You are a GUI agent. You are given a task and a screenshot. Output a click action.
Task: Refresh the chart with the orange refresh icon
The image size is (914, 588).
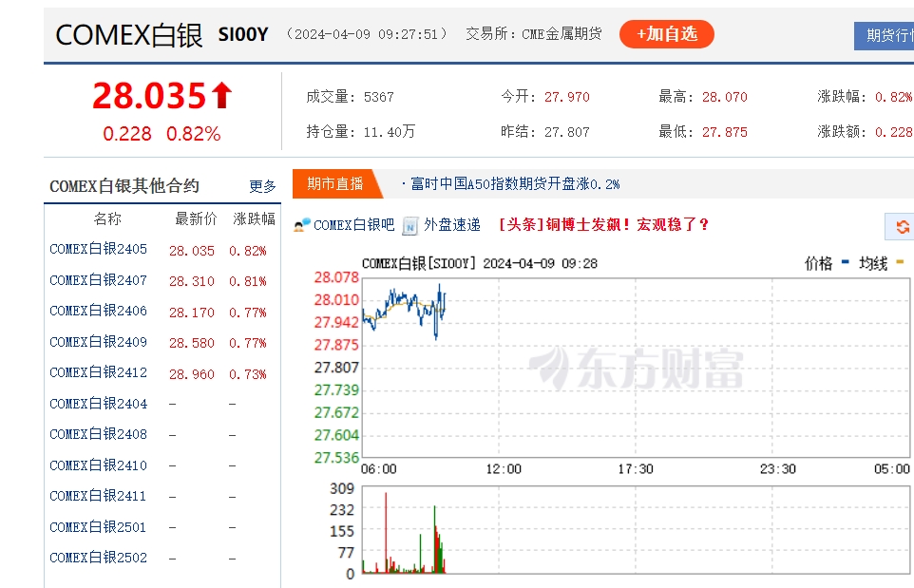coord(901,227)
